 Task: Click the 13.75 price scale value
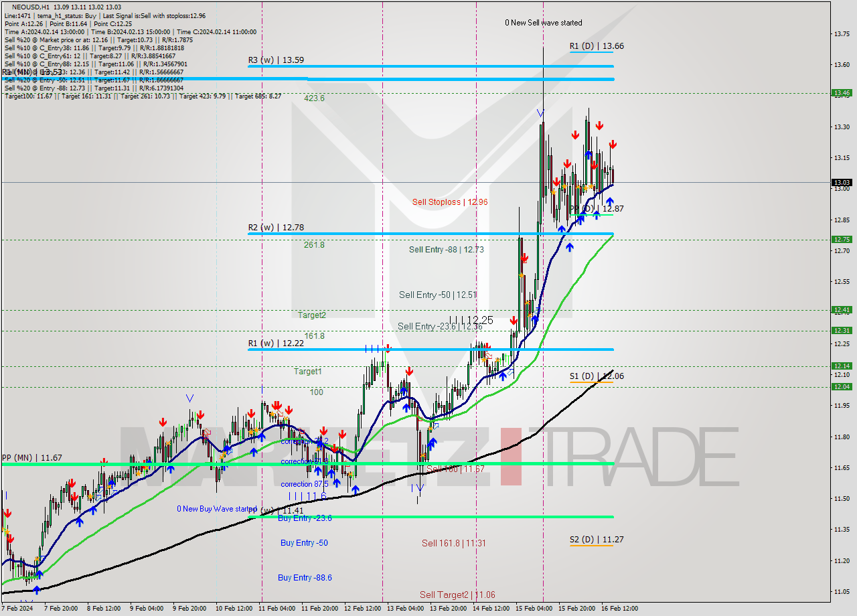point(841,33)
